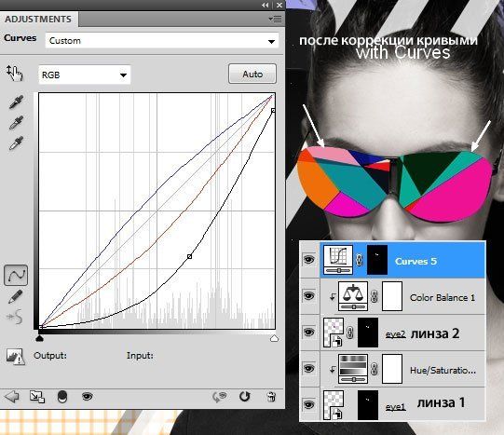Click the smooth curve values icon

[15, 317]
